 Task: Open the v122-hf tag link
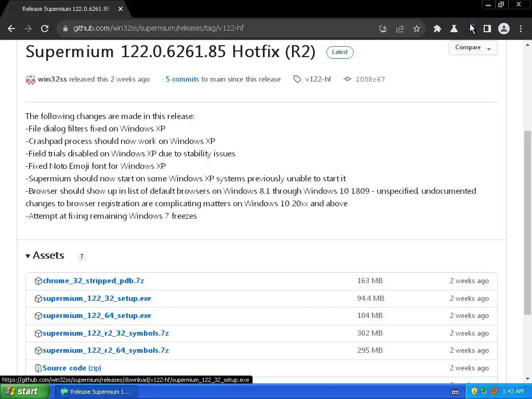[318, 79]
